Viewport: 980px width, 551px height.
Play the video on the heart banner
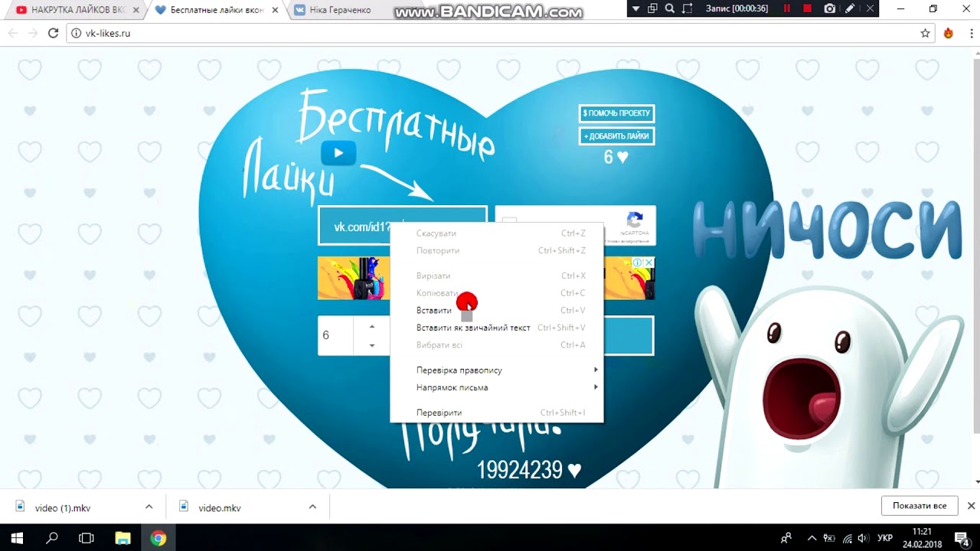[x=338, y=153]
